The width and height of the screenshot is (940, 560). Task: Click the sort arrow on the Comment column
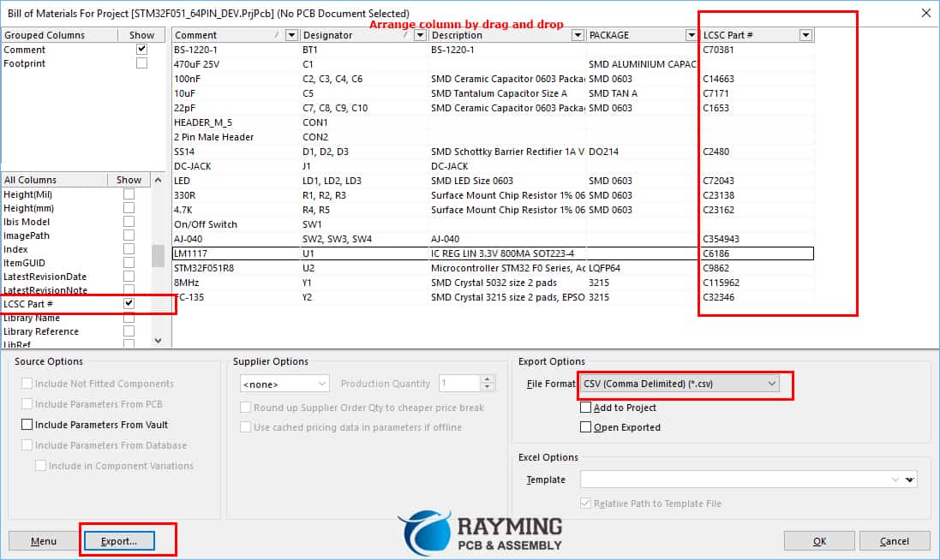click(276, 34)
